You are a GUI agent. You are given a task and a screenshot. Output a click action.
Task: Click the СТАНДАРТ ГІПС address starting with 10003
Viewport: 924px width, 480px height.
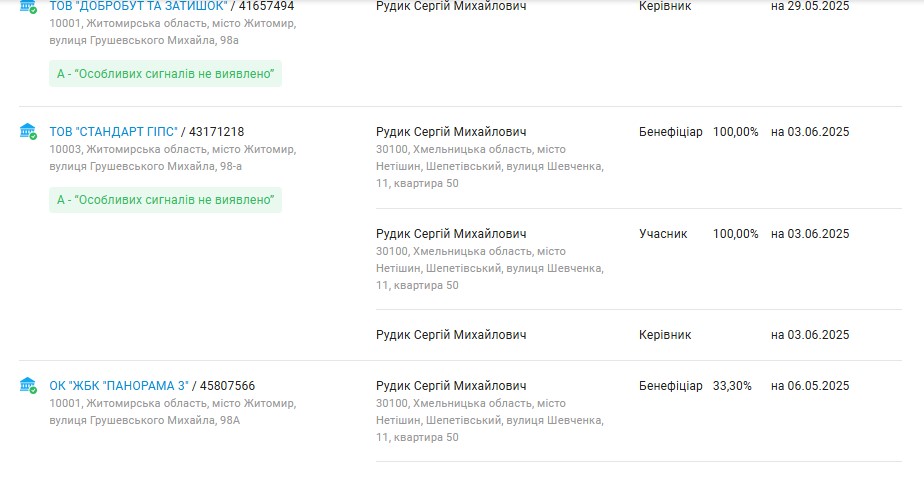[172, 158]
